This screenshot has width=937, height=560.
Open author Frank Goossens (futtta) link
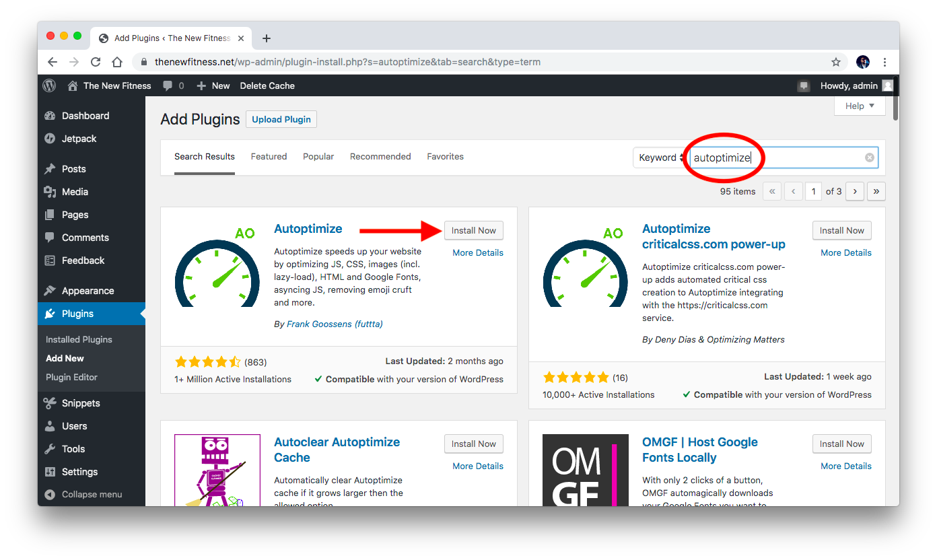(x=335, y=324)
